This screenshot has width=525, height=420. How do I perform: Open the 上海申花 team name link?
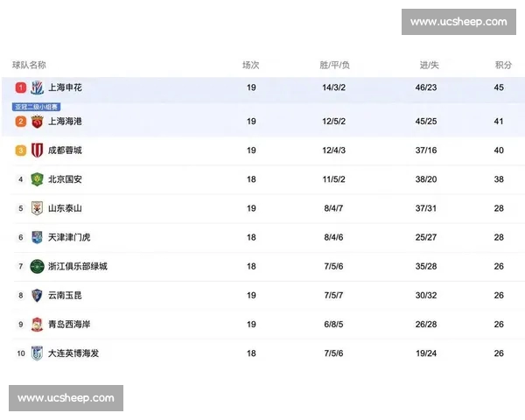[66, 87]
